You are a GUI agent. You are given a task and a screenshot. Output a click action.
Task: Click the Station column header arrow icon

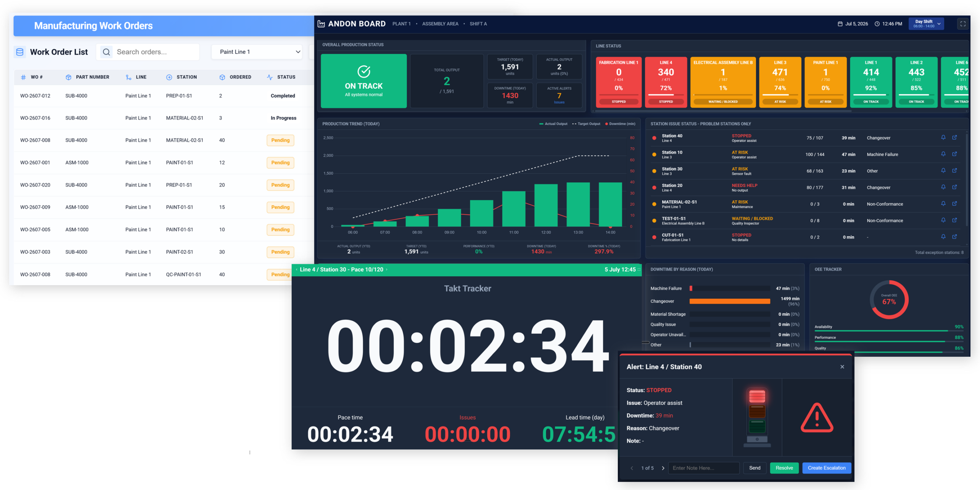click(x=169, y=77)
